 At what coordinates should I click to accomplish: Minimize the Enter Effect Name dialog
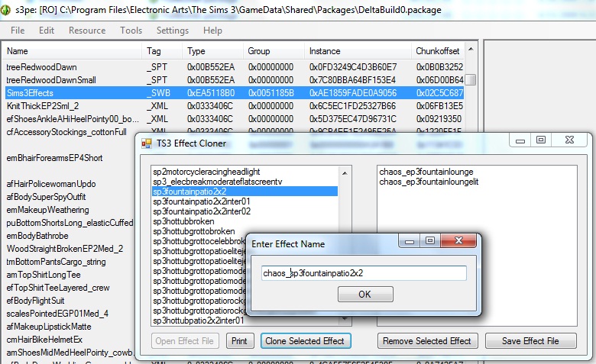[409, 240]
